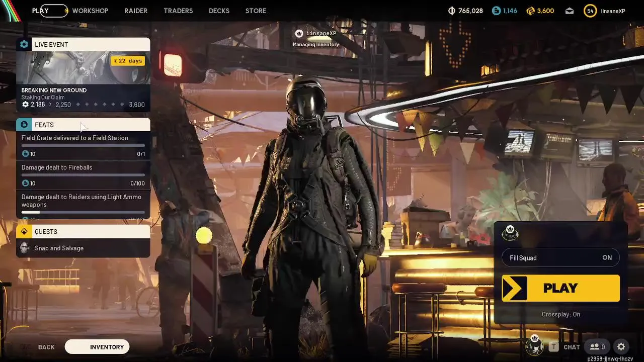Open the mail inbox icon
Screen dimensions: 644x362
[570, 11]
